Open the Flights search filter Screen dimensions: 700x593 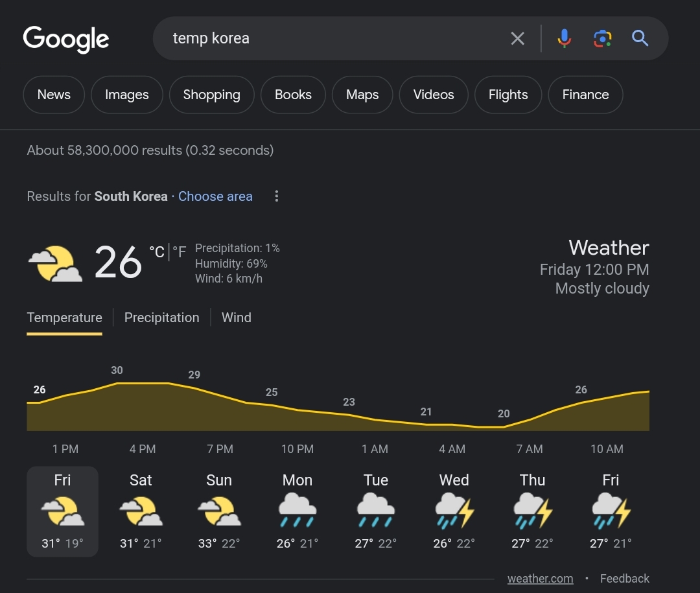tap(508, 95)
